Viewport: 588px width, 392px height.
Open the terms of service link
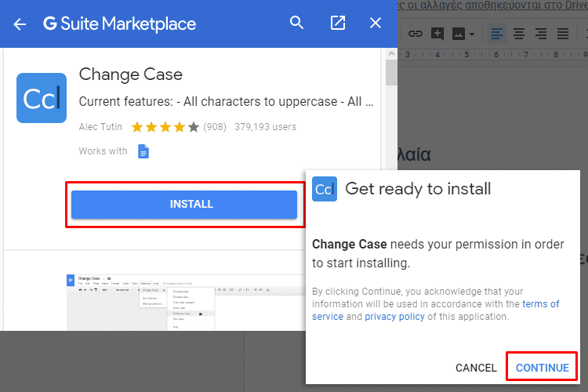(541, 304)
